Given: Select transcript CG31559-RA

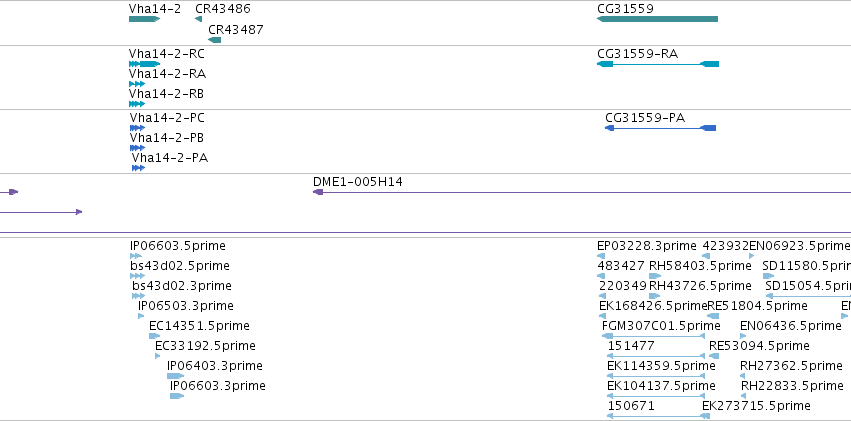Looking at the screenshot, I should (658, 64).
